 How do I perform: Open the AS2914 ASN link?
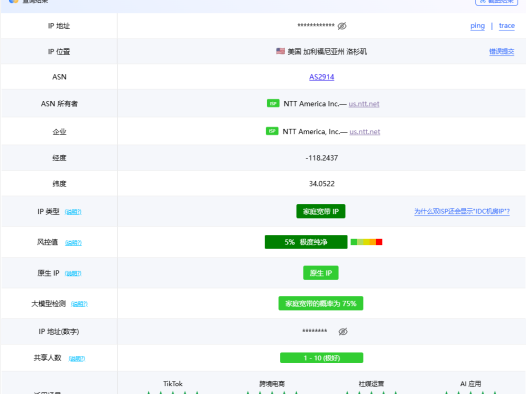[321, 77]
